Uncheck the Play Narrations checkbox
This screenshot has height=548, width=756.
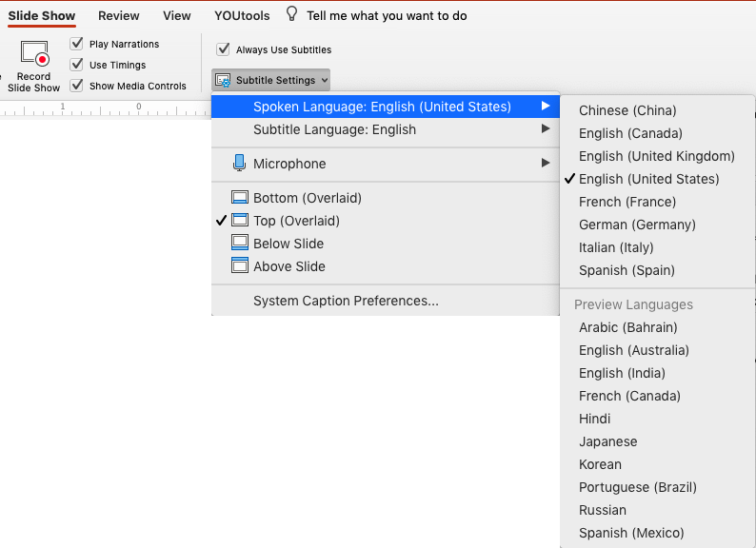tap(77, 44)
